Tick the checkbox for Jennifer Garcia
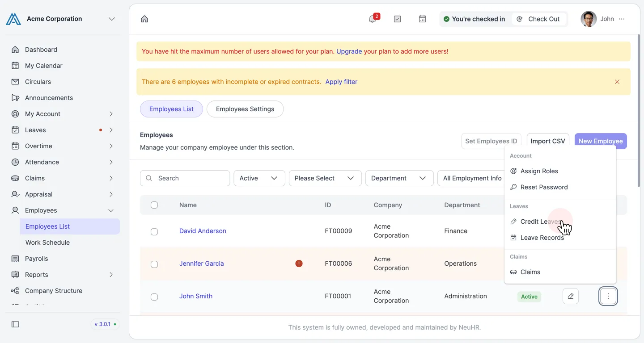This screenshot has height=343, width=644. 154,264
